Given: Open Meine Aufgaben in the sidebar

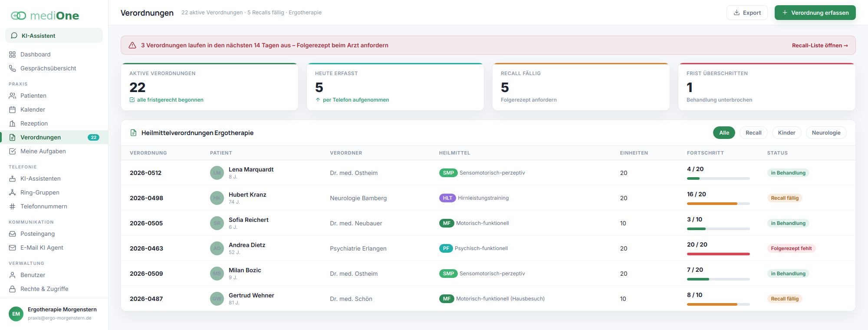Looking at the screenshot, I should point(54,151).
